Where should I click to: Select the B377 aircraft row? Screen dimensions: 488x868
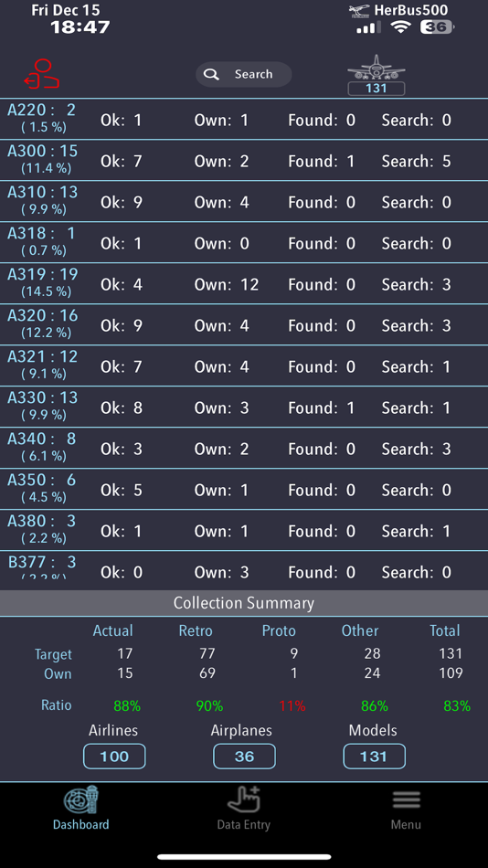[244, 570]
